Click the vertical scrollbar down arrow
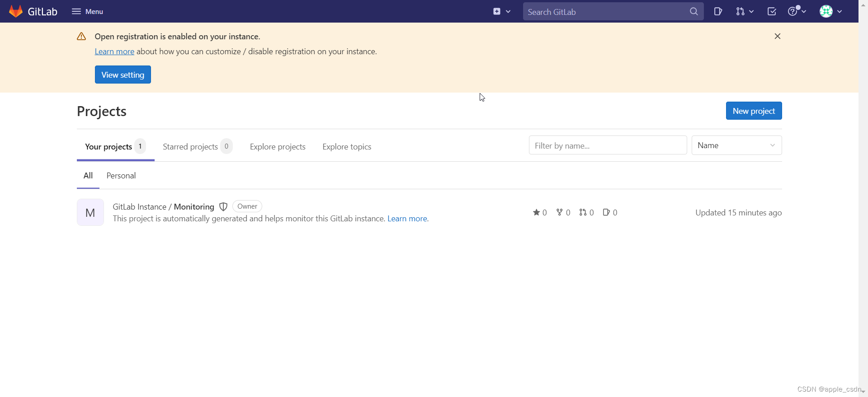Screen dimensions: 868x397 863,392
